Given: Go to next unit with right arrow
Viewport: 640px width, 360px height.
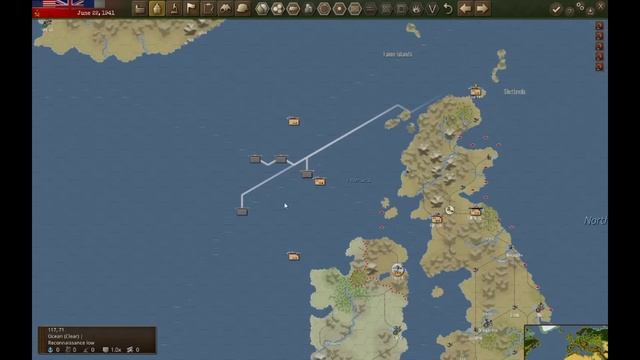Looking at the screenshot, I should pyautogui.click(x=482, y=9).
